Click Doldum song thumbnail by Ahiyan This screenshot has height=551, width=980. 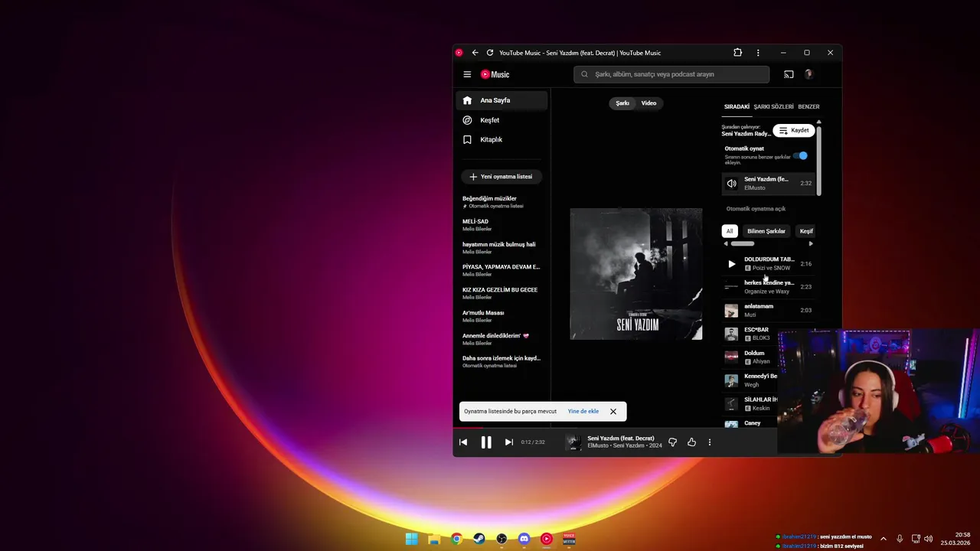coord(731,357)
